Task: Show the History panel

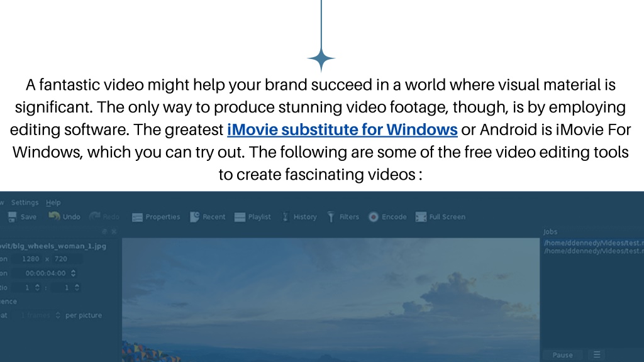Action: [299, 217]
